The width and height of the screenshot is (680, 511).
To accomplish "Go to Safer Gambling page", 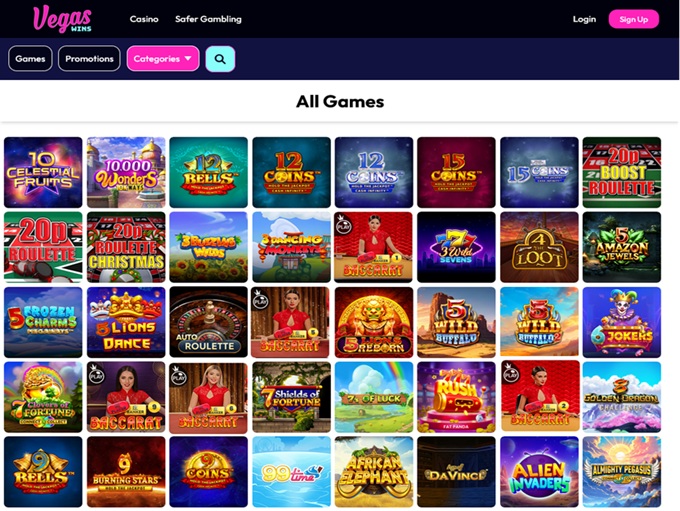I will (x=208, y=19).
